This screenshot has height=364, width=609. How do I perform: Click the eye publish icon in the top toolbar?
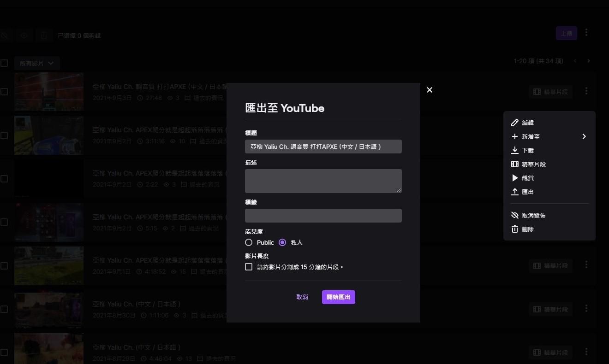[24, 35]
